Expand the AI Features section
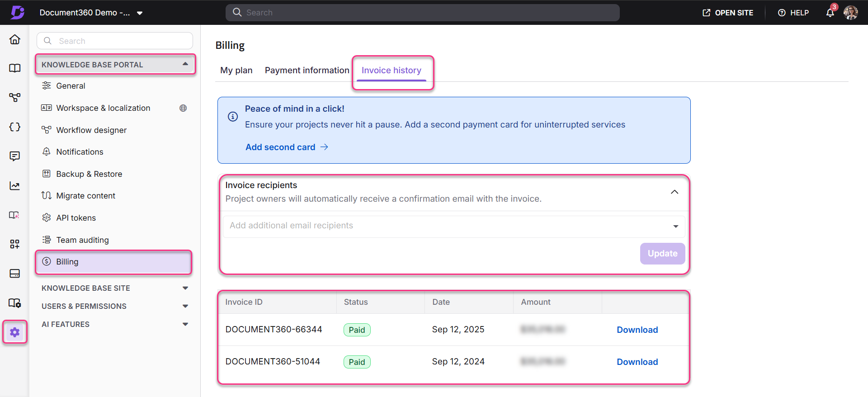The image size is (868, 397). 185,324
